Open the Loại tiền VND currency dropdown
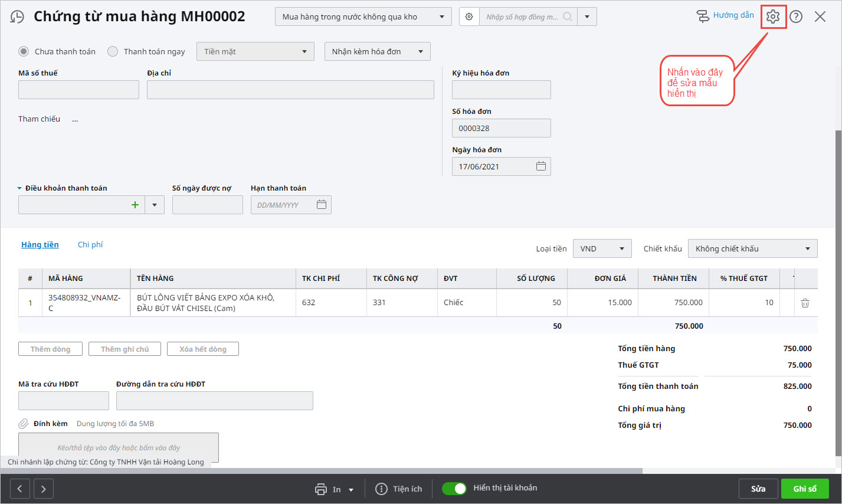 (x=602, y=248)
